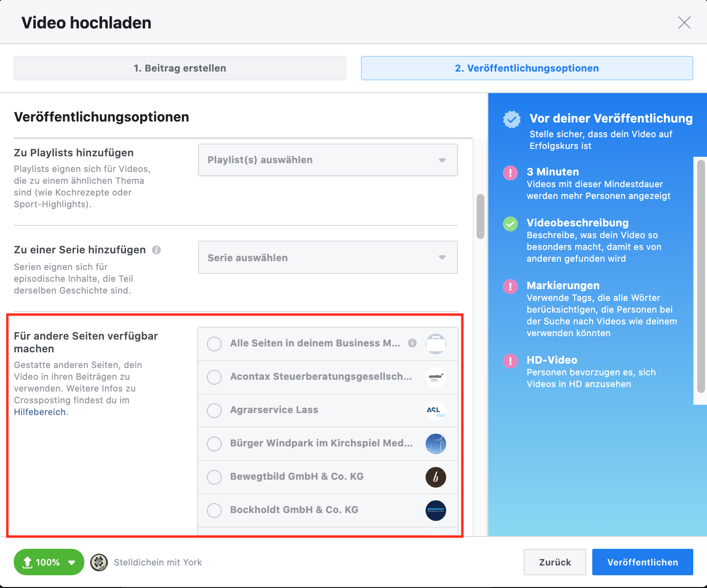Screen dimensions: 707x588
Task: Click the Agrarservice Lass ASL logo
Action: pos(435,411)
